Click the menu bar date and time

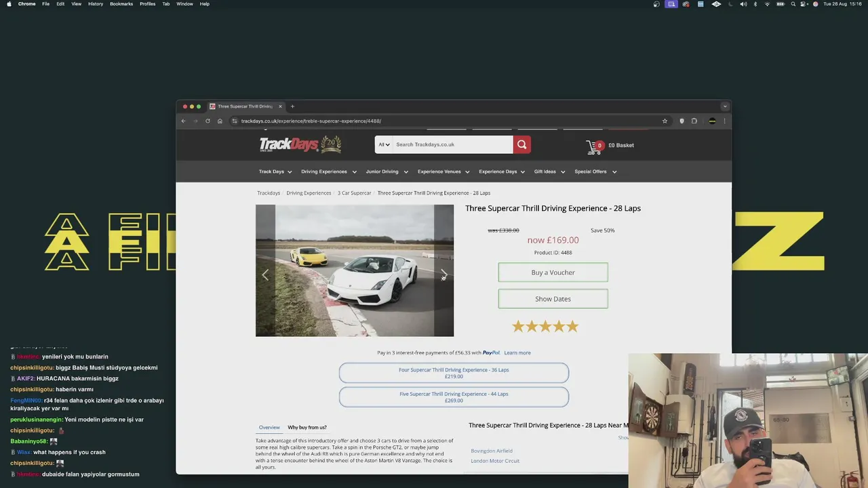843,4
